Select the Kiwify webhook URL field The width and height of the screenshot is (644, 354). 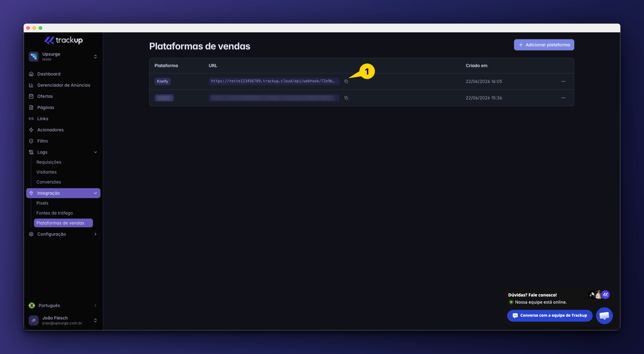pos(274,81)
